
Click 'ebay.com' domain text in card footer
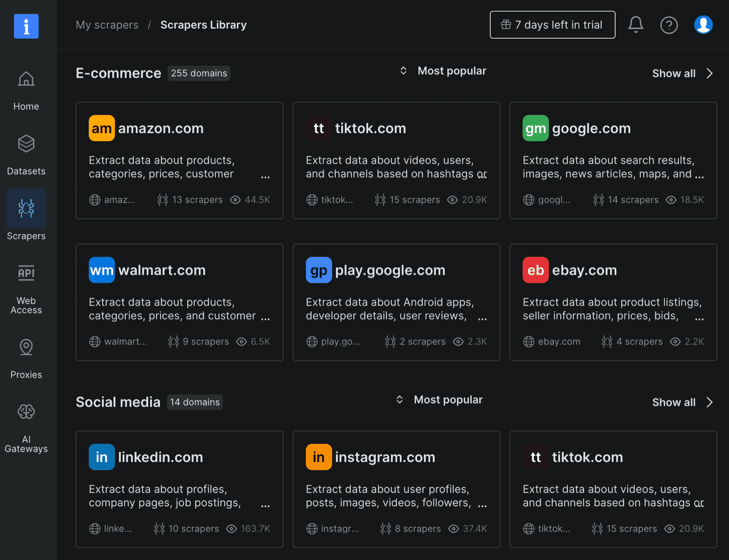click(559, 341)
